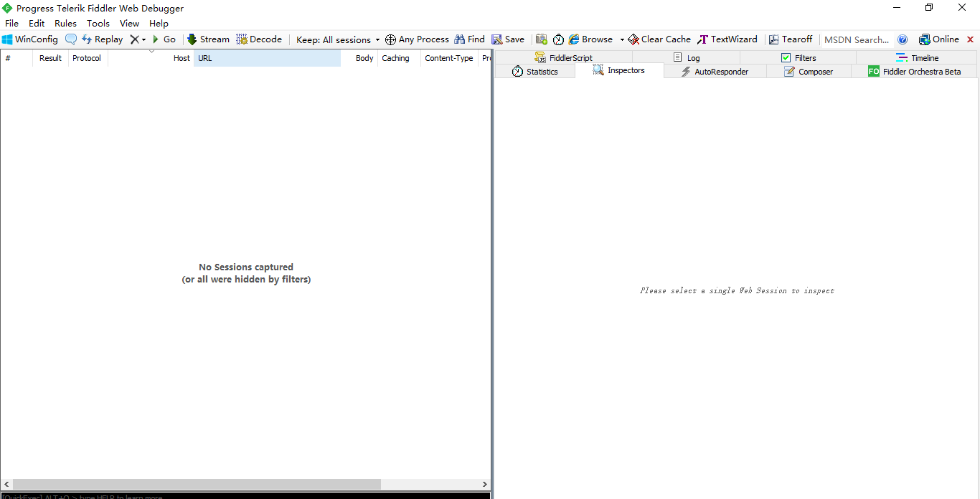Click the horizontal scrollbar thumb of session list
This screenshot has width=980, height=499.
[x=197, y=485]
